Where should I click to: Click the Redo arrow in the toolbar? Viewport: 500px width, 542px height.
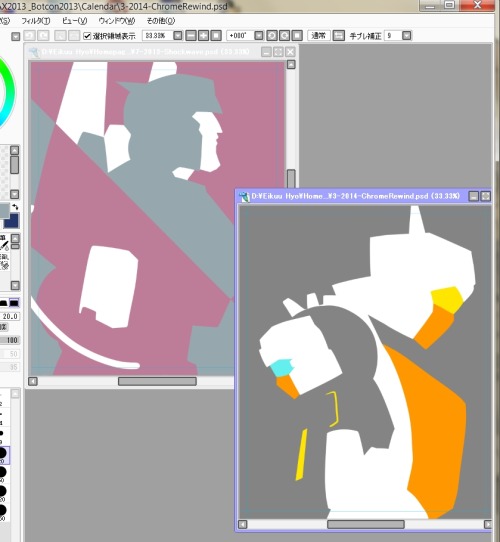pos(43,36)
